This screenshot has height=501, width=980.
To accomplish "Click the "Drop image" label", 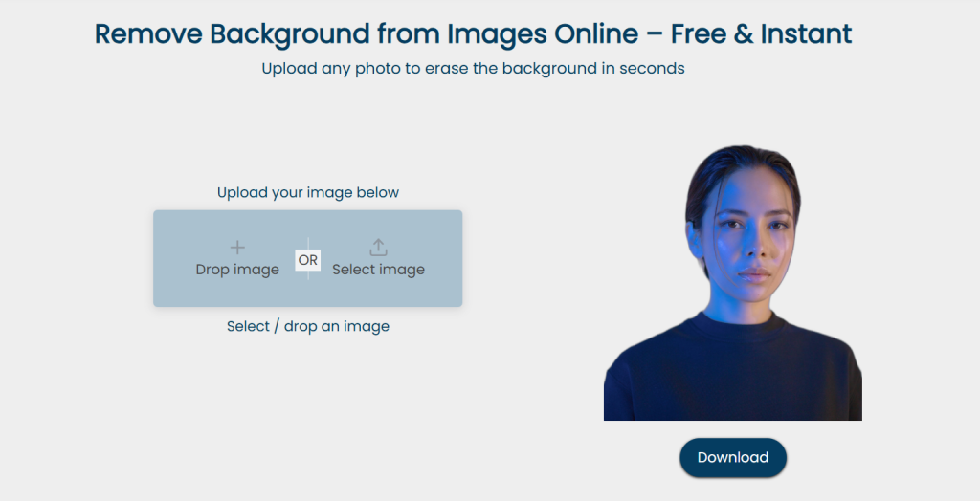I will pos(237,270).
